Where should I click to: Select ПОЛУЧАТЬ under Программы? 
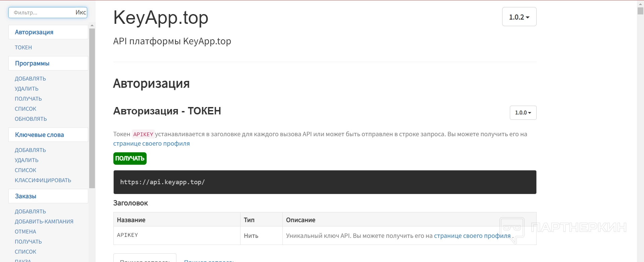[x=28, y=99]
